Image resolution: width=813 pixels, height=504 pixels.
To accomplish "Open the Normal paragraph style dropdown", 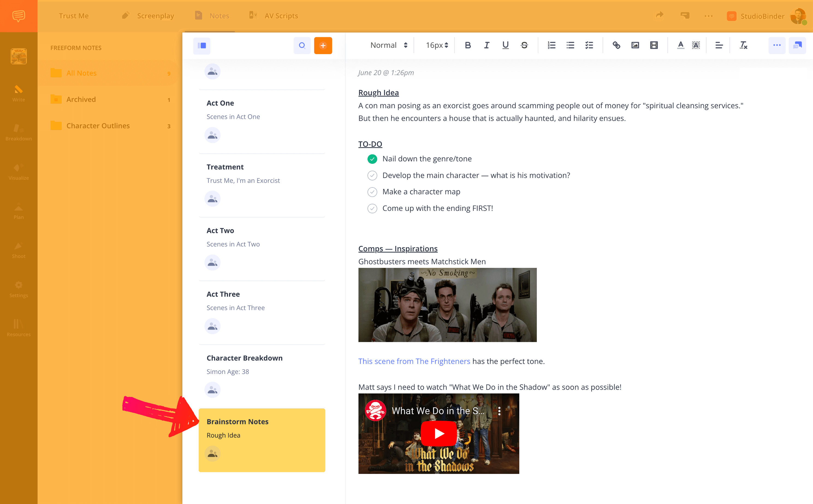I will click(x=389, y=45).
